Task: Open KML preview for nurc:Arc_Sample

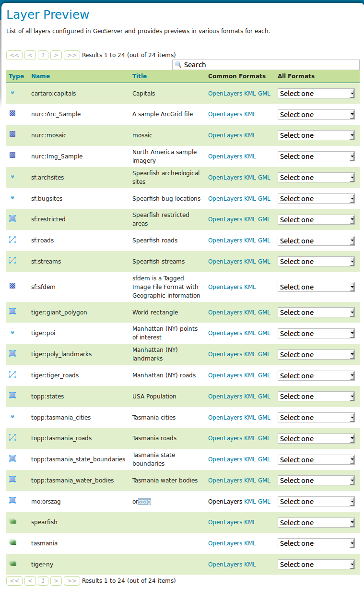Action: [x=250, y=114]
